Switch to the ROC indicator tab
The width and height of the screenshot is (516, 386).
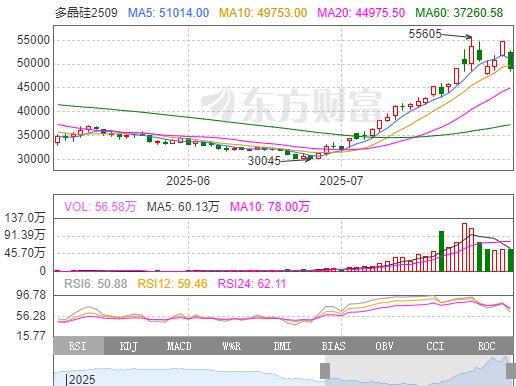[487, 346]
